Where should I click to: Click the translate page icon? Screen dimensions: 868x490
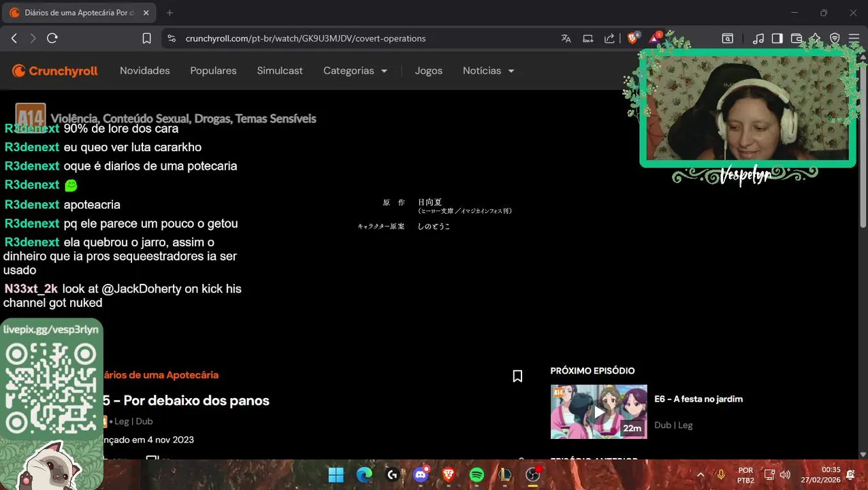point(566,39)
